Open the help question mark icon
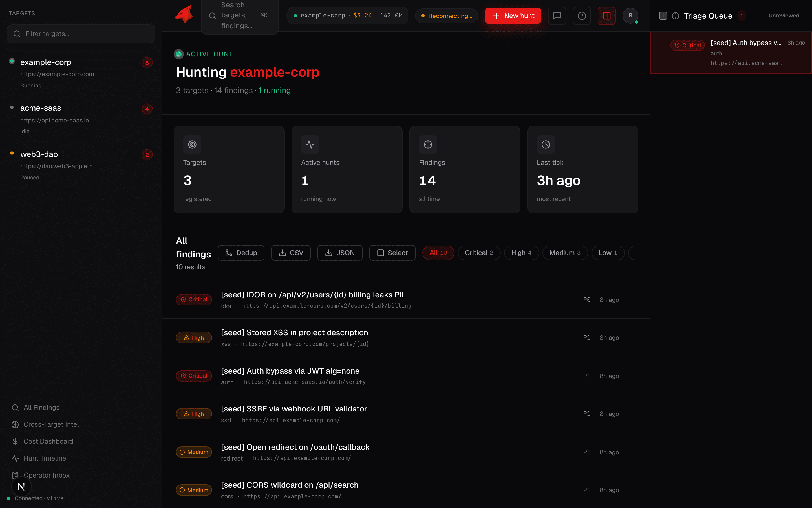This screenshot has height=508, width=812. 582,16
